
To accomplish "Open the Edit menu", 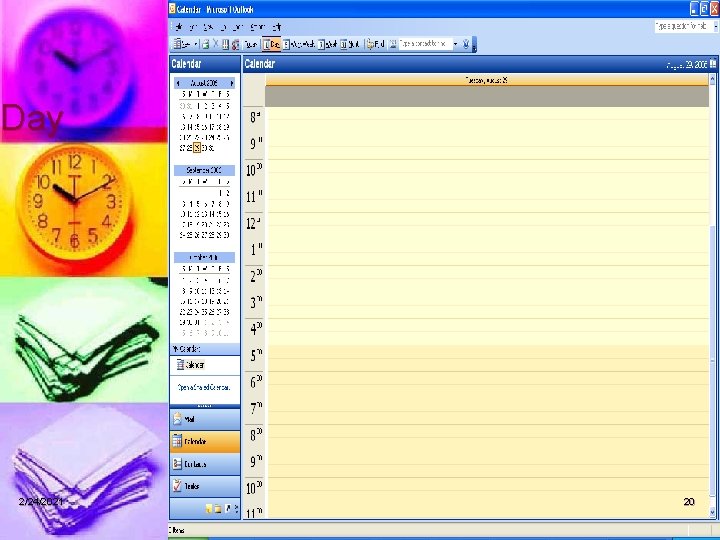I will tap(194, 27).
